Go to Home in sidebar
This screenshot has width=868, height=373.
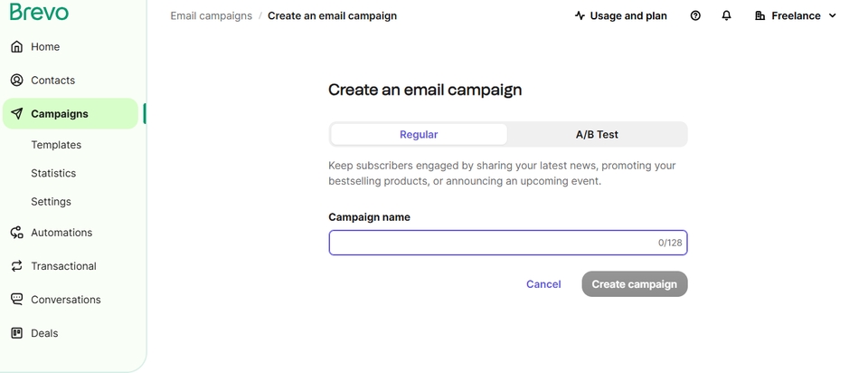pyautogui.click(x=44, y=47)
